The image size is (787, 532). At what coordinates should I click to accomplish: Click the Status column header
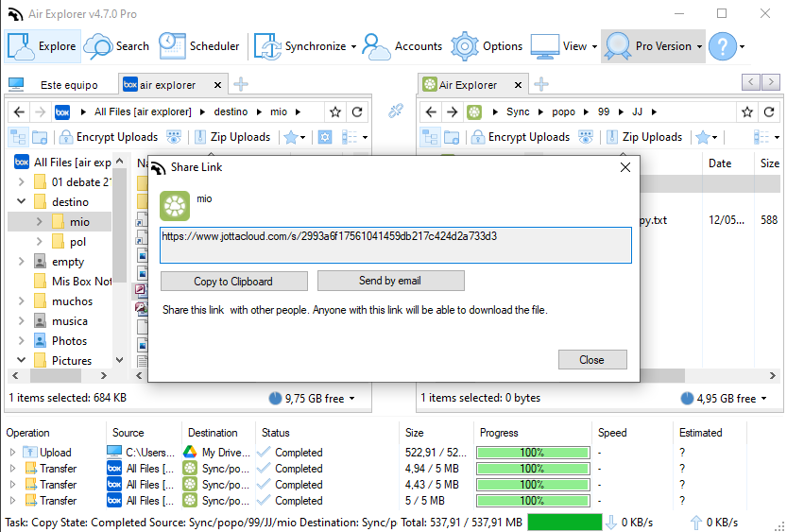click(x=275, y=433)
